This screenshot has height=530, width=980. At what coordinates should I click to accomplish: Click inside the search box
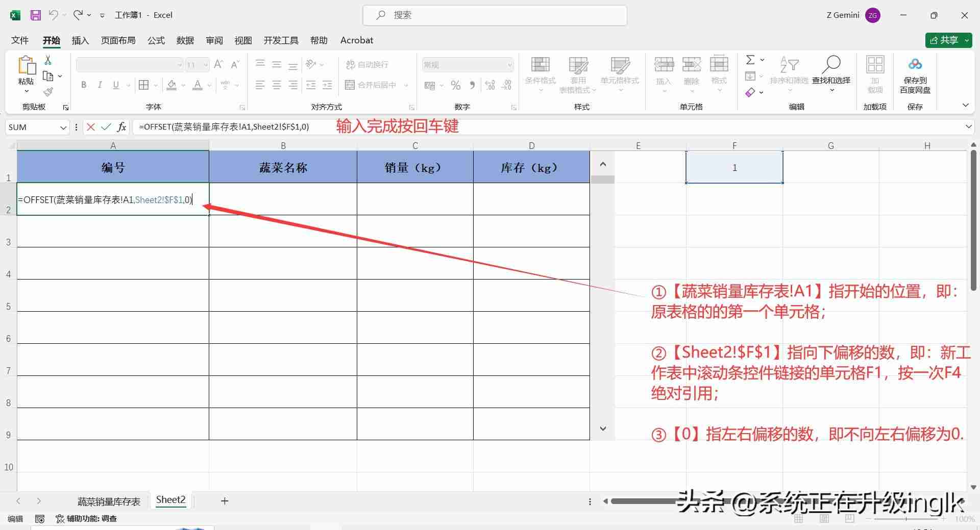(495, 15)
